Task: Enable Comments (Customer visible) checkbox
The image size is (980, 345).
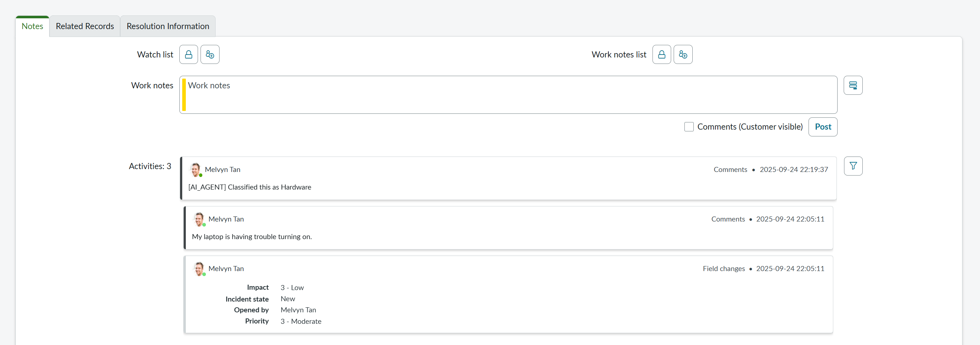Action: click(689, 127)
